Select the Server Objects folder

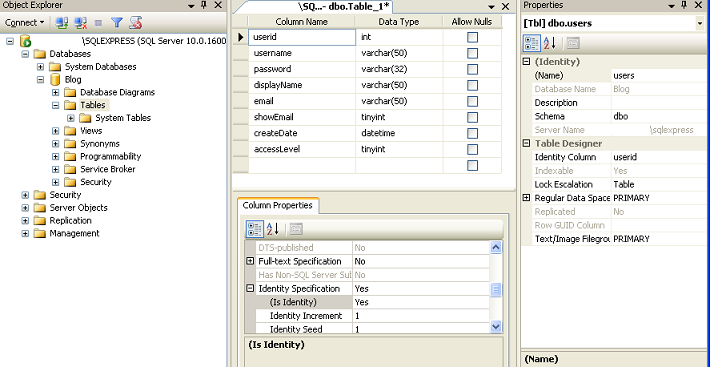pyautogui.click(x=78, y=208)
